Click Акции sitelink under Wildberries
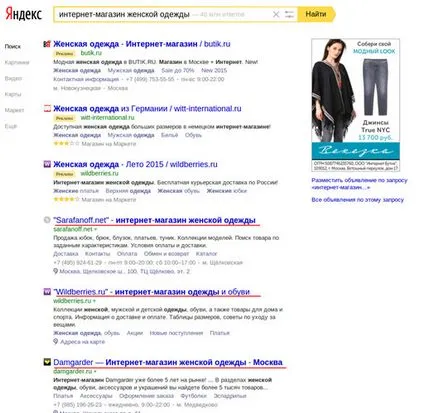The height and width of the screenshot is (413, 434). click(135, 333)
